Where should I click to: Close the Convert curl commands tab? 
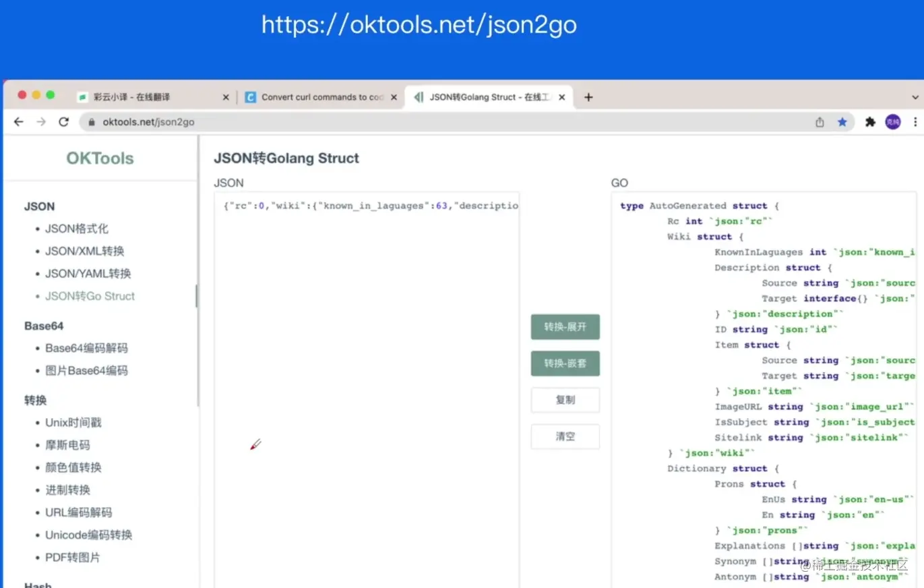(x=394, y=97)
